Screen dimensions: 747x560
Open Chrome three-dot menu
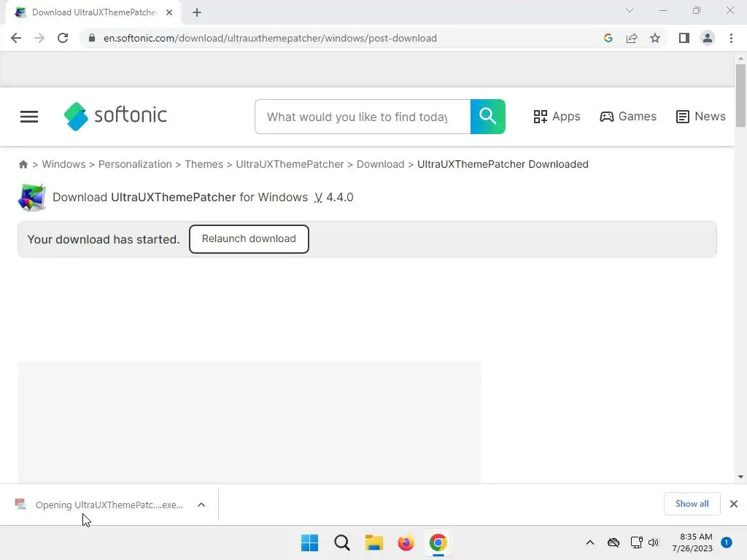click(x=731, y=38)
